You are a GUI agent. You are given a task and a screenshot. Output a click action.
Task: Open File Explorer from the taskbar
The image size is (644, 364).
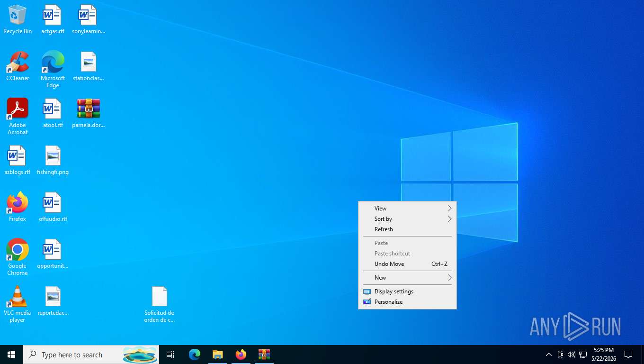point(217,355)
